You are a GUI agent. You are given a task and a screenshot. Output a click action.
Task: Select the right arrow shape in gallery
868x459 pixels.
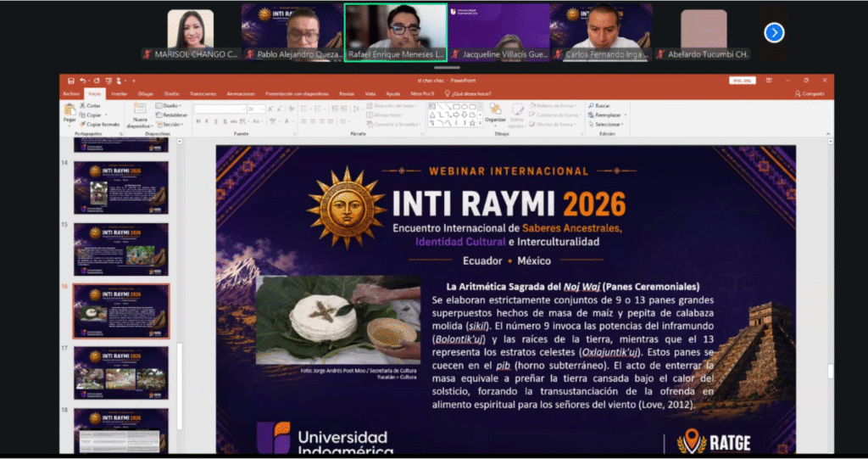tap(456, 115)
